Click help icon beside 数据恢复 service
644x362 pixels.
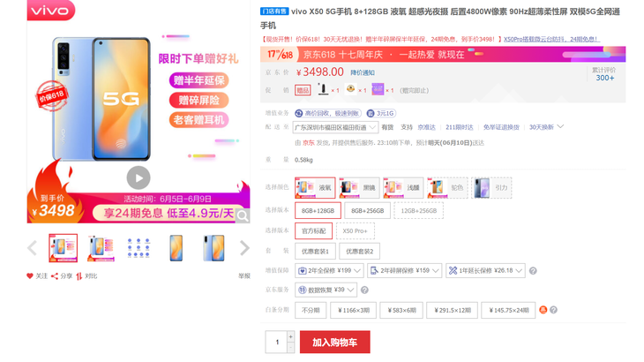coord(364,290)
